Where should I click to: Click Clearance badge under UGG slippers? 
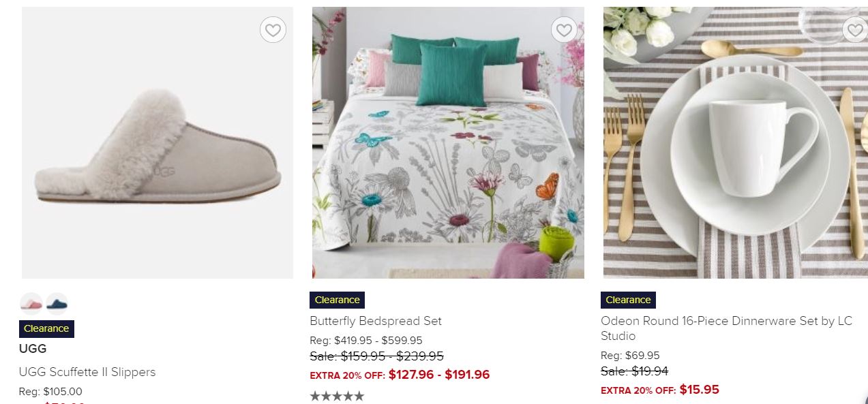point(46,329)
